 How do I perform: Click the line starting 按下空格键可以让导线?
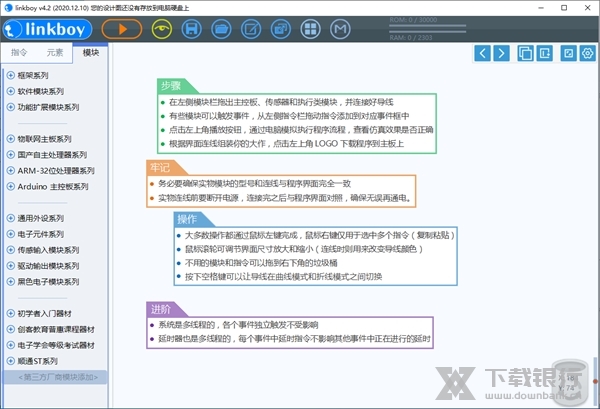pyautogui.click(x=284, y=277)
